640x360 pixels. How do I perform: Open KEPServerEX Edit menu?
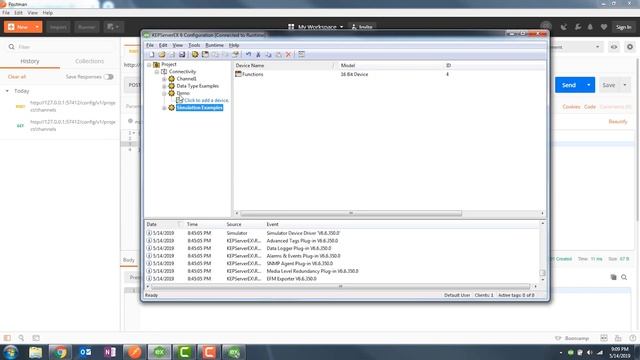point(163,45)
